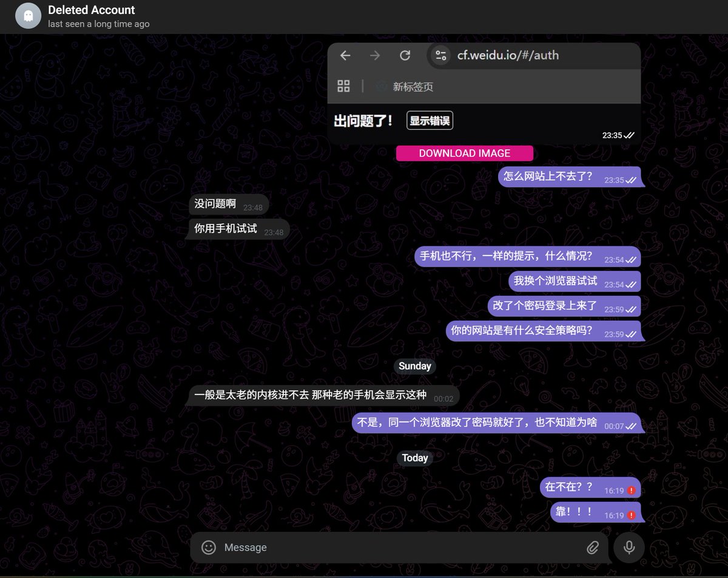Viewport: 728px width, 578px height.
Task: Click the 没问题啊 message
Action: (228, 205)
